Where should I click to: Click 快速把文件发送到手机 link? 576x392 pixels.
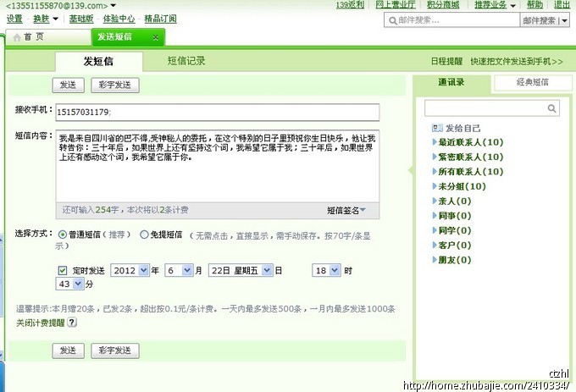(x=517, y=61)
